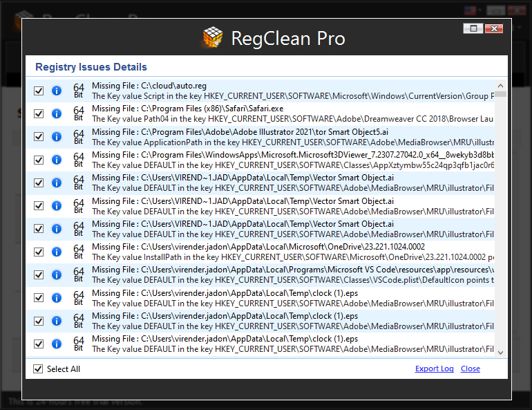Select the Microsoft3DViewer missing file line
The image size is (532, 410).
(293, 155)
